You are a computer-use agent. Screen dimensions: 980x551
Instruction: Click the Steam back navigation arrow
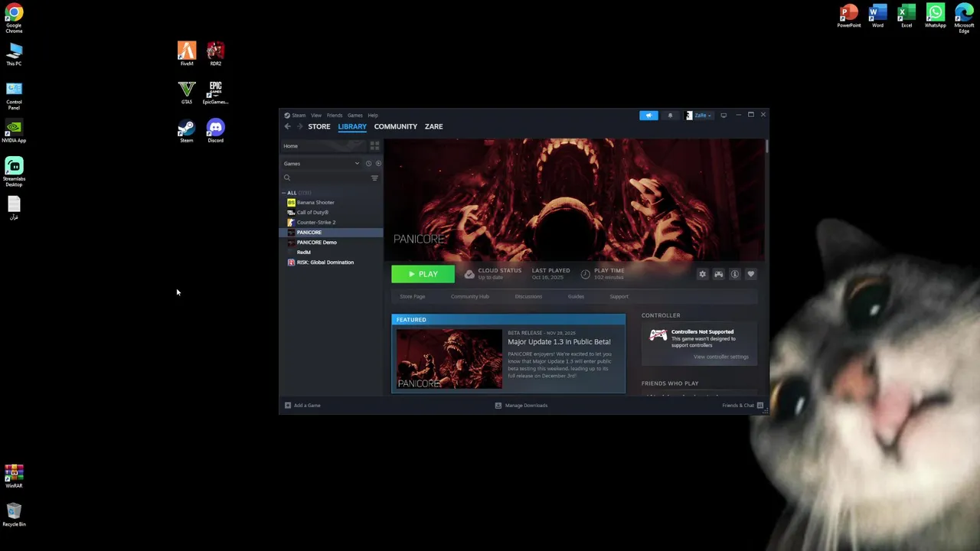[x=287, y=126]
